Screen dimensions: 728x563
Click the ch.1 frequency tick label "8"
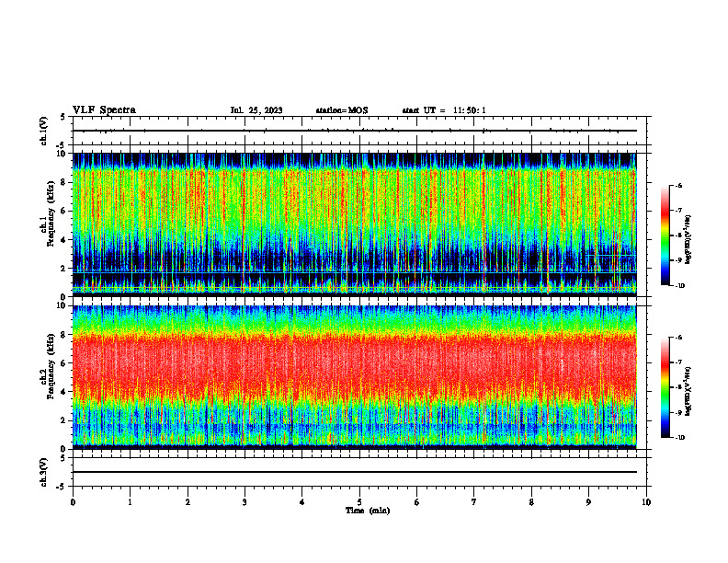(x=64, y=182)
